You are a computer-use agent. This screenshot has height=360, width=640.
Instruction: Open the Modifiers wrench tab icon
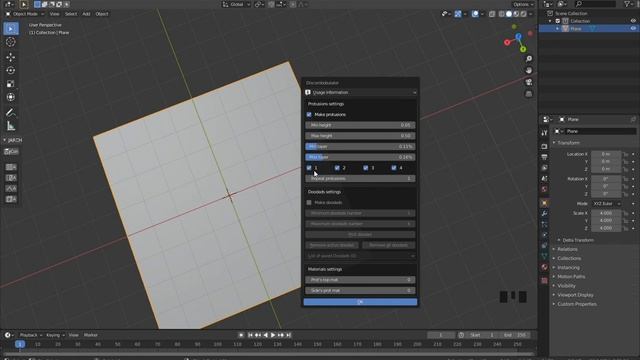544,213
